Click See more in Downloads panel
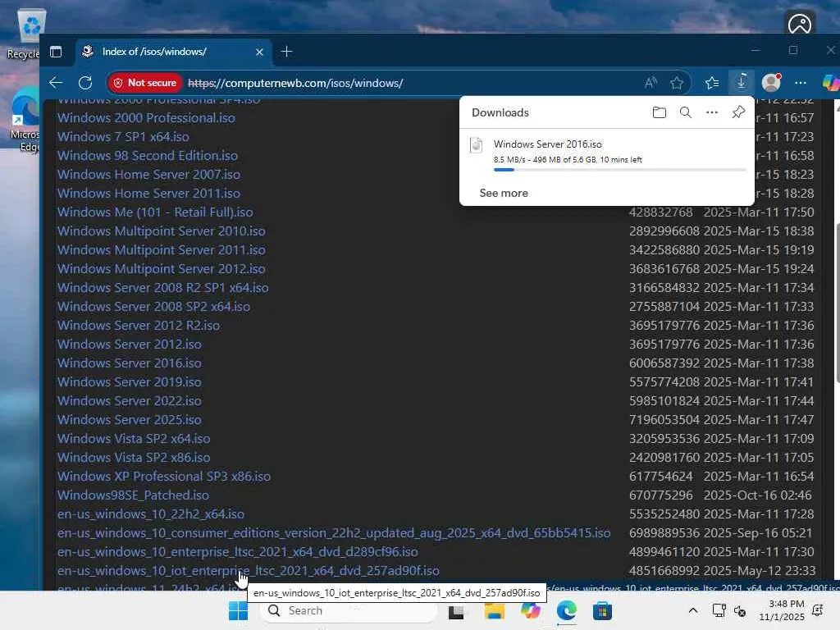840x630 pixels. pyautogui.click(x=504, y=193)
